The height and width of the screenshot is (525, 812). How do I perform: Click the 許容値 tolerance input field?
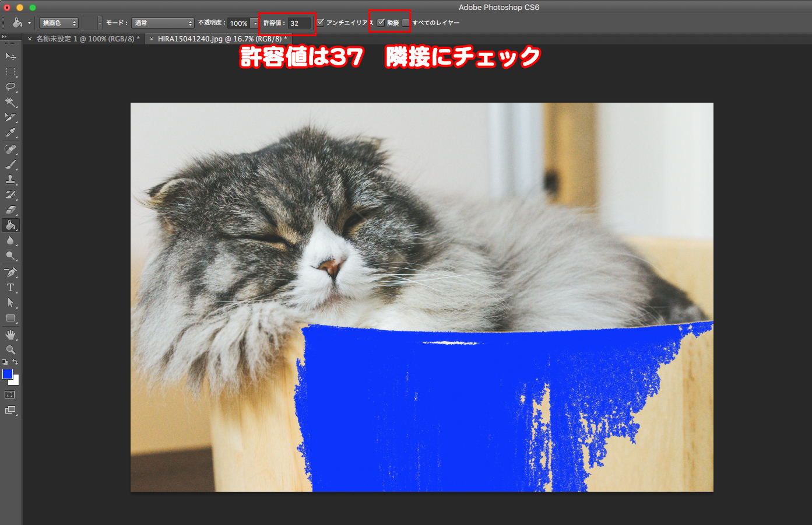(300, 23)
